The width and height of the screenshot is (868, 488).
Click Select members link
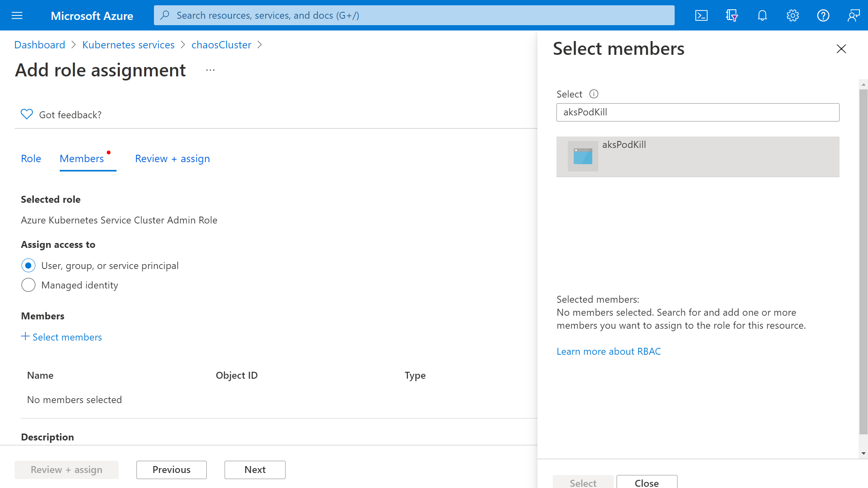(x=61, y=336)
